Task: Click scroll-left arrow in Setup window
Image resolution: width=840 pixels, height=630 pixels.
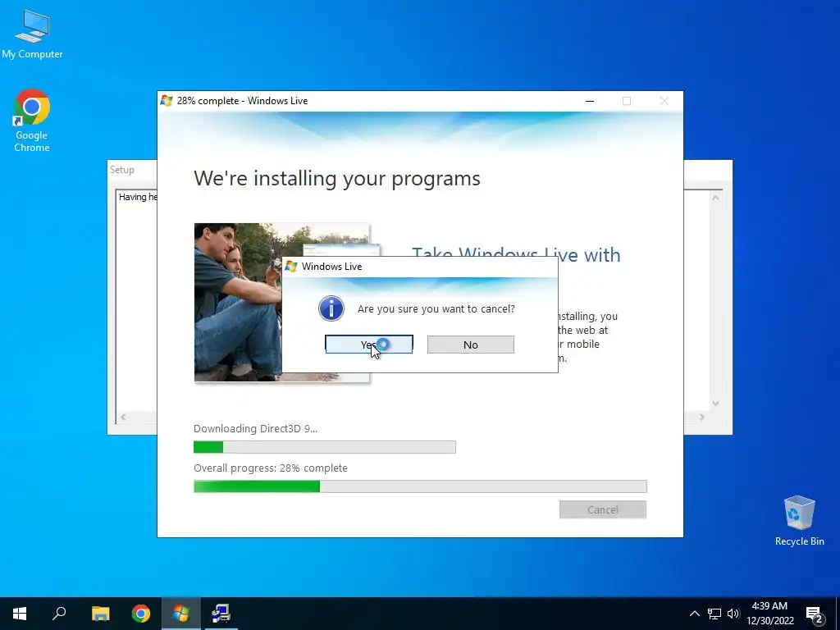Action: point(123,417)
